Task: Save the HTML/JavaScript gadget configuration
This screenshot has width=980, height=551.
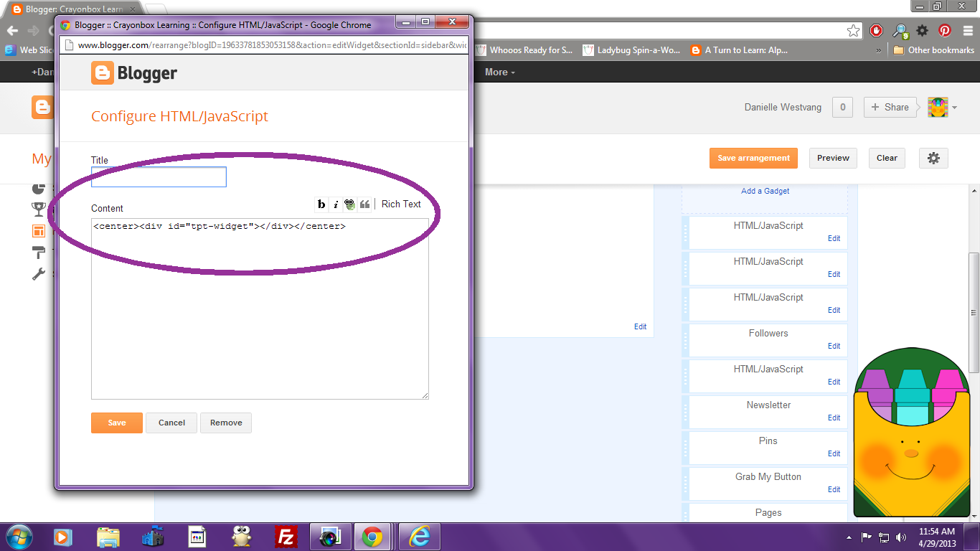Action: 116,423
